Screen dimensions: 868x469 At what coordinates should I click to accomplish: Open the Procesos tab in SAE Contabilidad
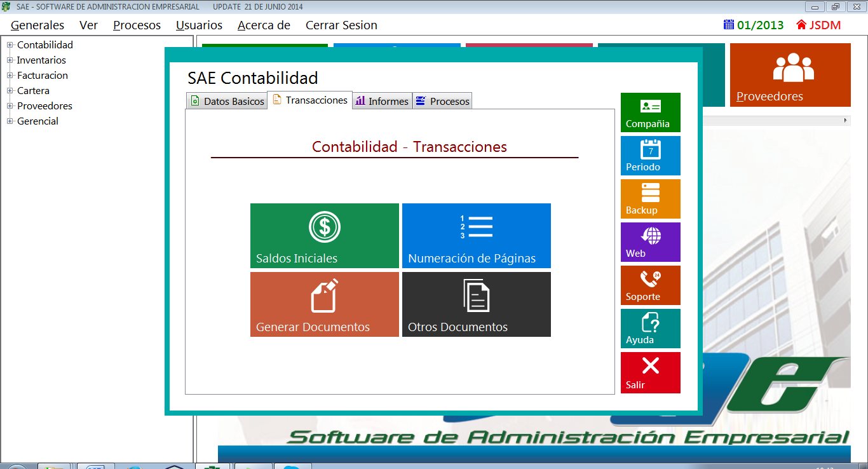pos(442,101)
